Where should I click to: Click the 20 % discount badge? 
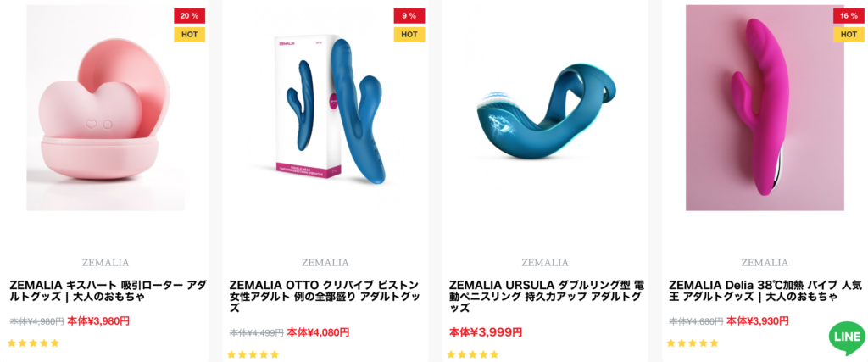(x=190, y=16)
